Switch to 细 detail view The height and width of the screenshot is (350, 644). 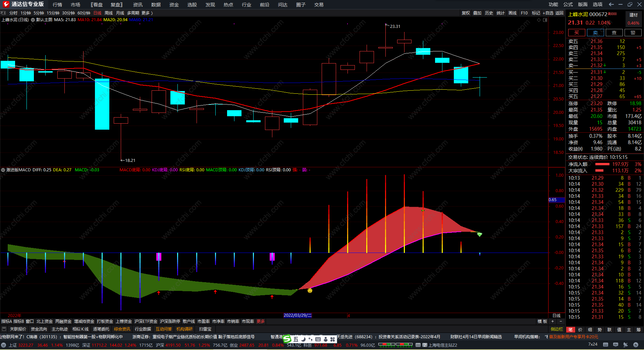pos(590,330)
